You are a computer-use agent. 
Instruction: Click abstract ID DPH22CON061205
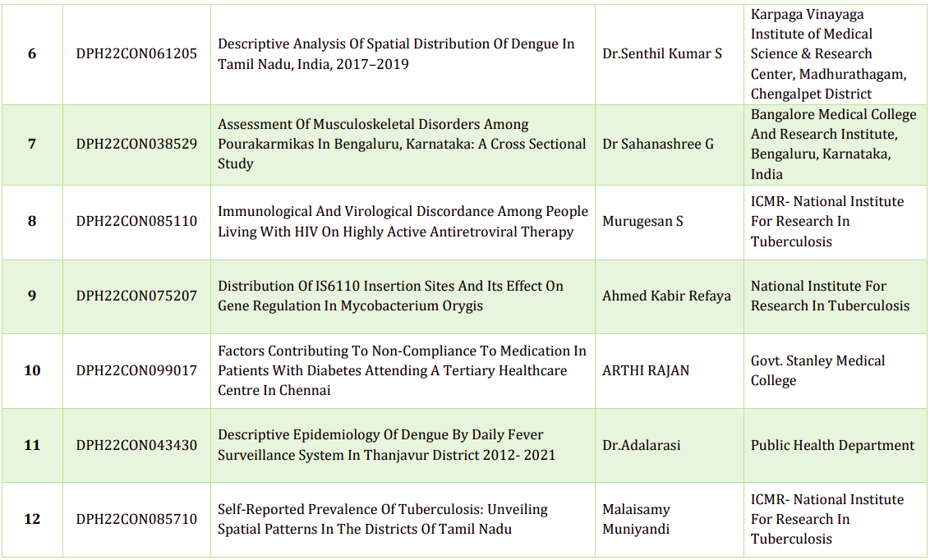pyautogui.click(x=136, y=54)
